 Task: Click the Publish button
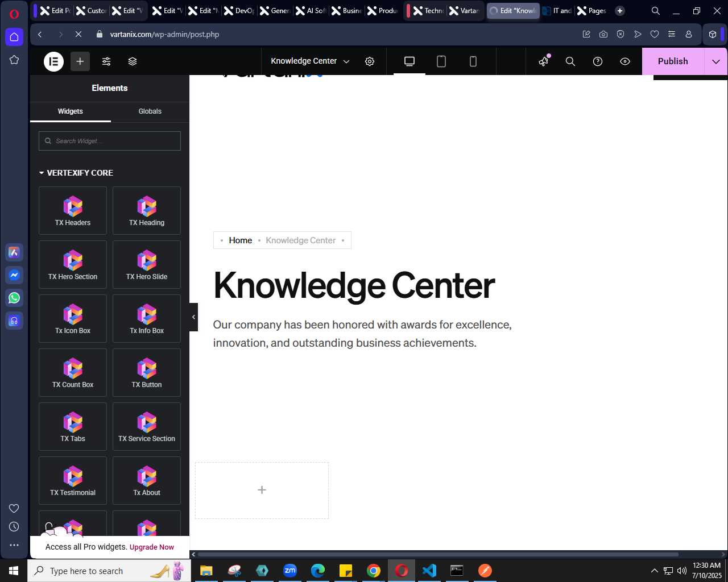[673, 61]
